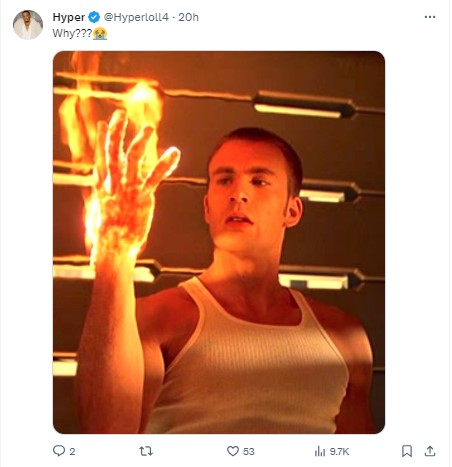Click the 9.7K views count
This screenshot has height=467, width=452.
tap(339, 452)
